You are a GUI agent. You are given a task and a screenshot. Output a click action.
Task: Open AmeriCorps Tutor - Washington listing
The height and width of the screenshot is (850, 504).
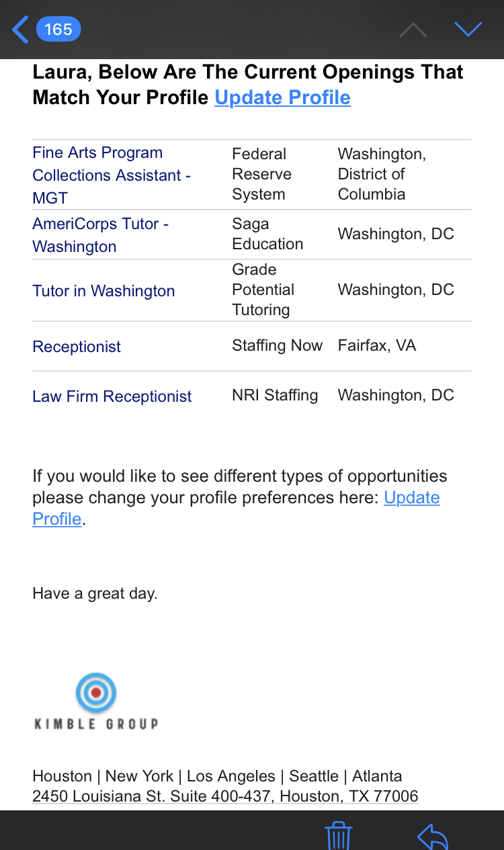click(x=100, y=235)
